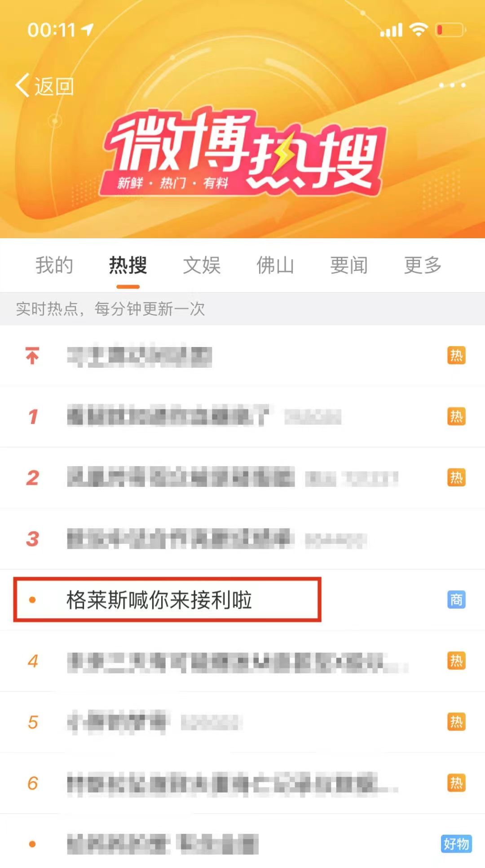This screenshot has width=485, height=868.
Task: Tap the 热 badge on rank 1
Action: [x=456, y=416]
